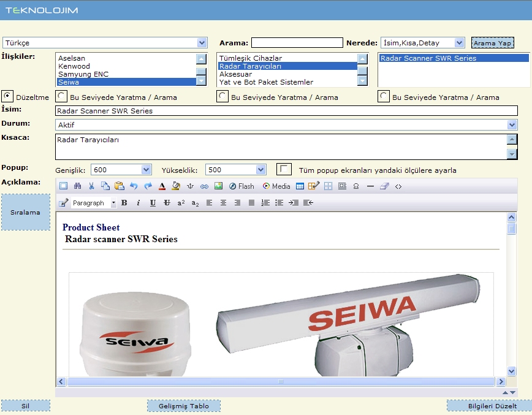
Task: Click the Gelişmiş Tablo button
Action: click(183, 406)
